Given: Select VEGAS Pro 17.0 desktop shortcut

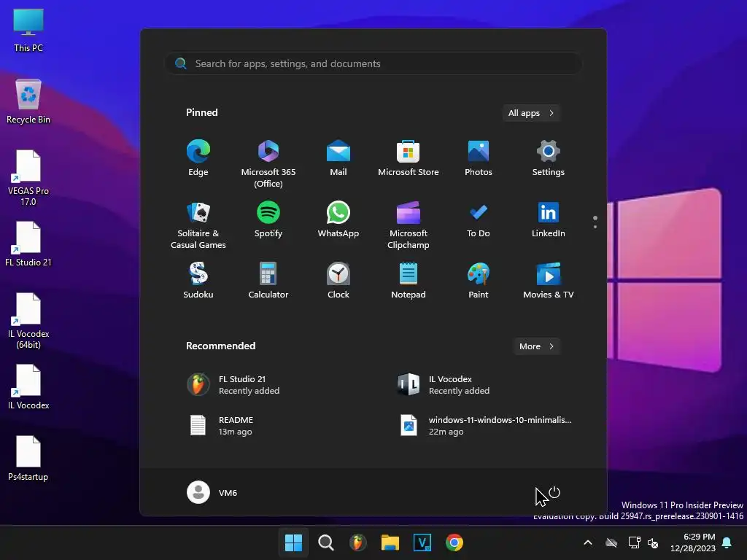Looking at the screenshot, I should coord(28,178).
